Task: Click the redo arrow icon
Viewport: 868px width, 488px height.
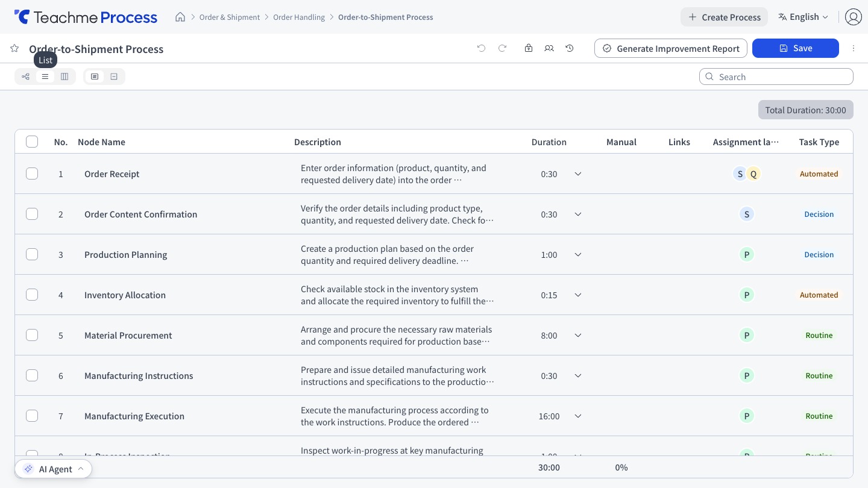Action: click(x=502, y=48)
